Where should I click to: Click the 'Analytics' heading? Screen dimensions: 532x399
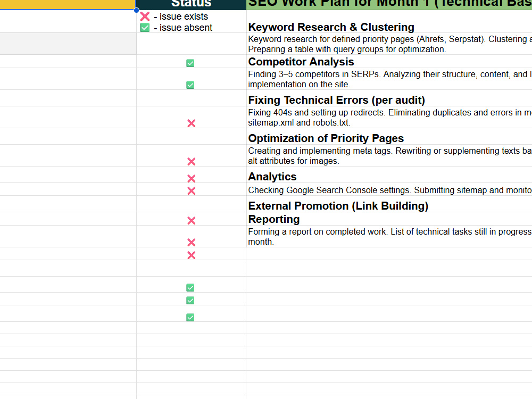[272, 177]
